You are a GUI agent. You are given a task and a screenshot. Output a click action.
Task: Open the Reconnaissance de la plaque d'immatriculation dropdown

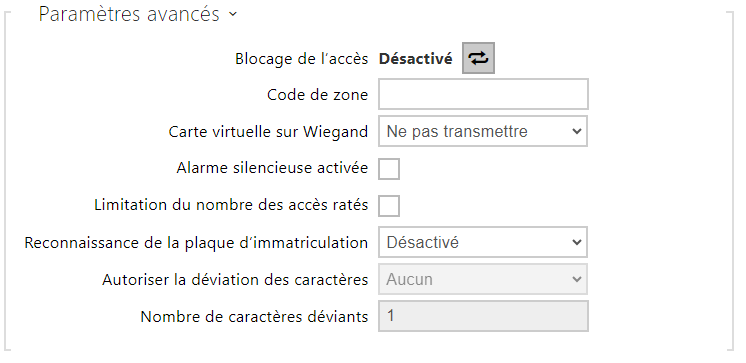click(483, 242)
